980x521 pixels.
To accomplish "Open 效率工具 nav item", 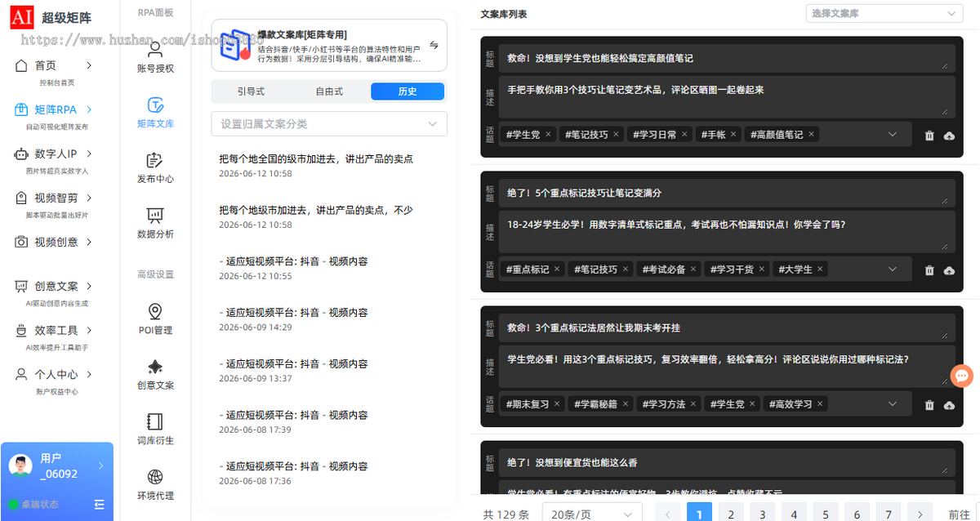I will [x=54, y=330].
